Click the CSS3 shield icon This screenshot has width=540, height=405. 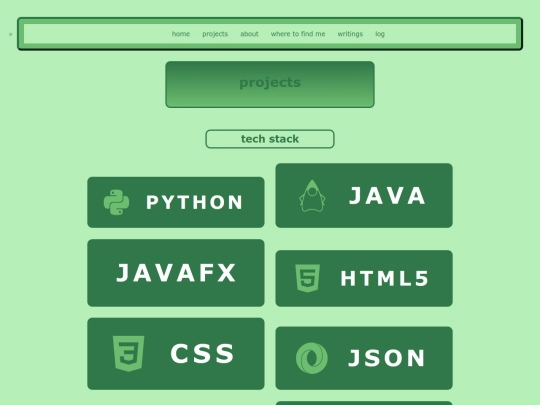(x=128, y=354)
